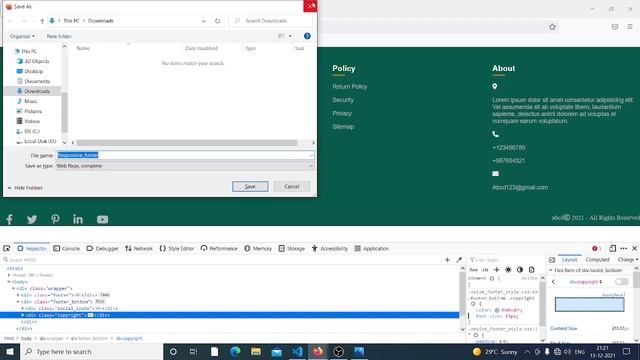Click the Sitemap link under Policy
The width and height of the screenshot is (640, 360).
343,127
